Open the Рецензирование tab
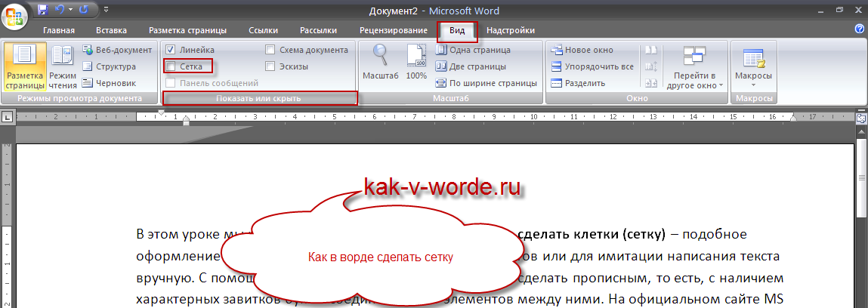 tap(394, 30)
